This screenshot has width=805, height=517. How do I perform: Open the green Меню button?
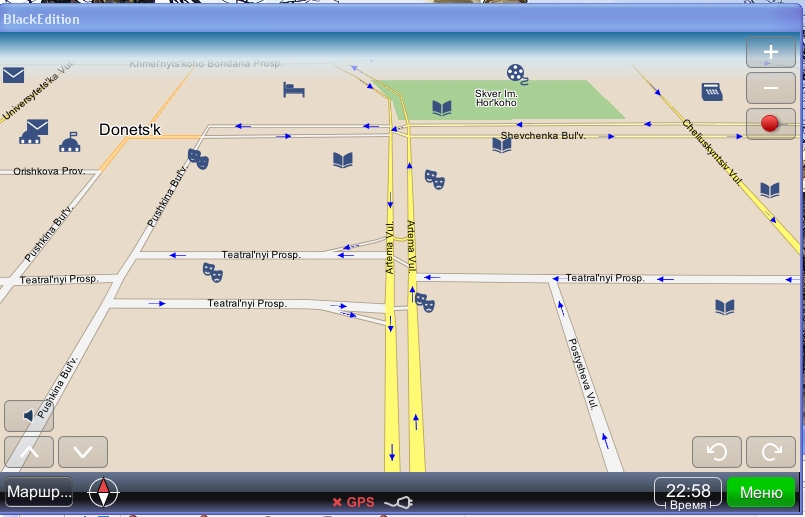click(760, 492)
